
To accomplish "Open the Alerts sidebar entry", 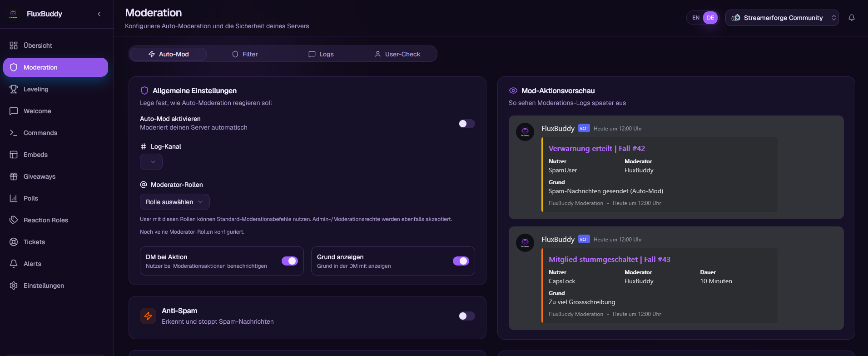I will coord(55,264).
